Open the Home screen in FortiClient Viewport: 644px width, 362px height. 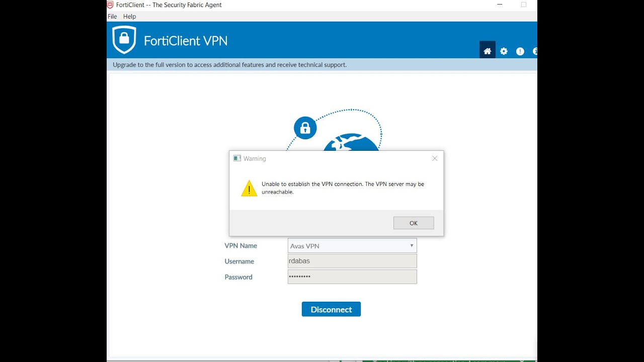[x=487, y=50]
